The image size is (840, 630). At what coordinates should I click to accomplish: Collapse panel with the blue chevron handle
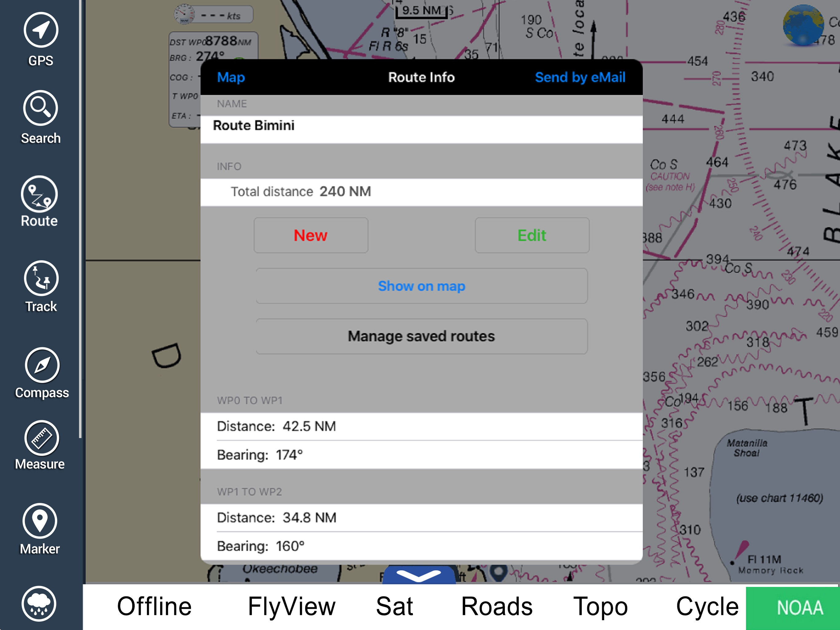(418, 575)
